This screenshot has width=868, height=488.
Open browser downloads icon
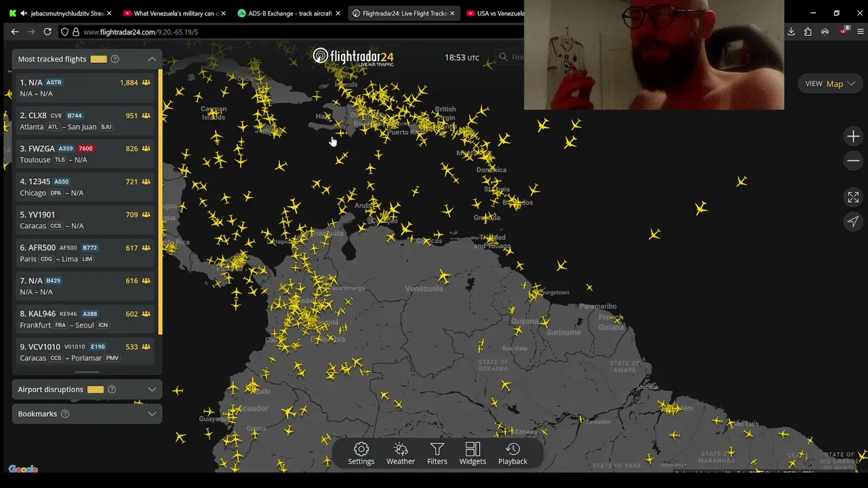[x=791, y=32]
